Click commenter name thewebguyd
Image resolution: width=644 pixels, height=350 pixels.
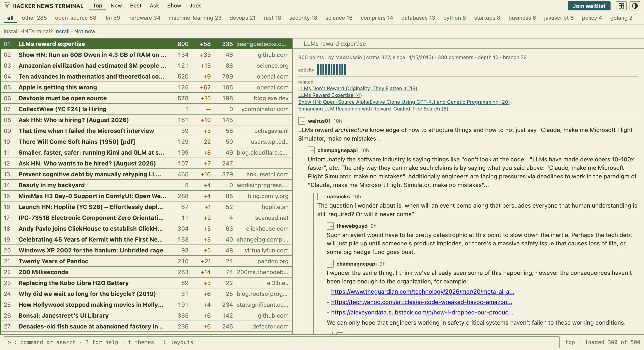[x=352, y=226]
